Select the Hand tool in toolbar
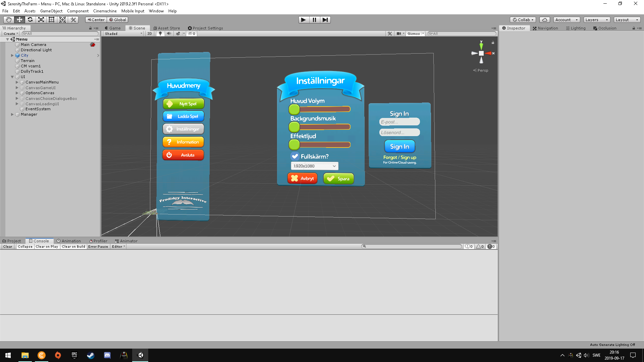 (9, 20)
